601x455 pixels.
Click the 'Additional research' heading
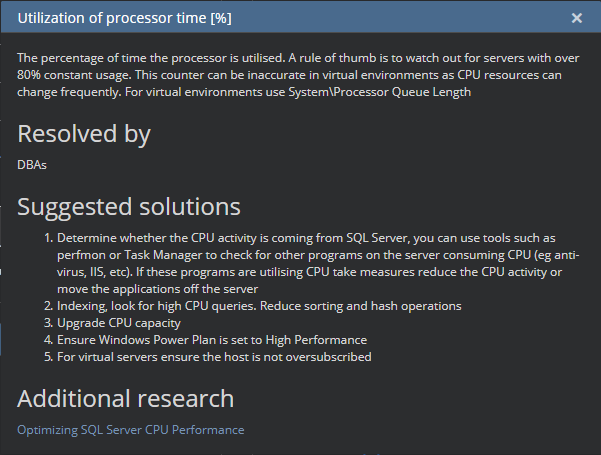[125, 399]
